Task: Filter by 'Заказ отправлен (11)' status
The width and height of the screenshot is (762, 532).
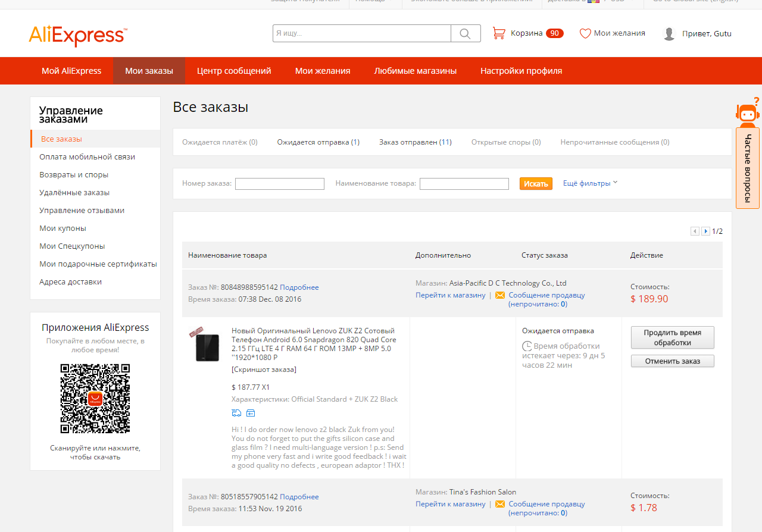Action: point(415,142)
